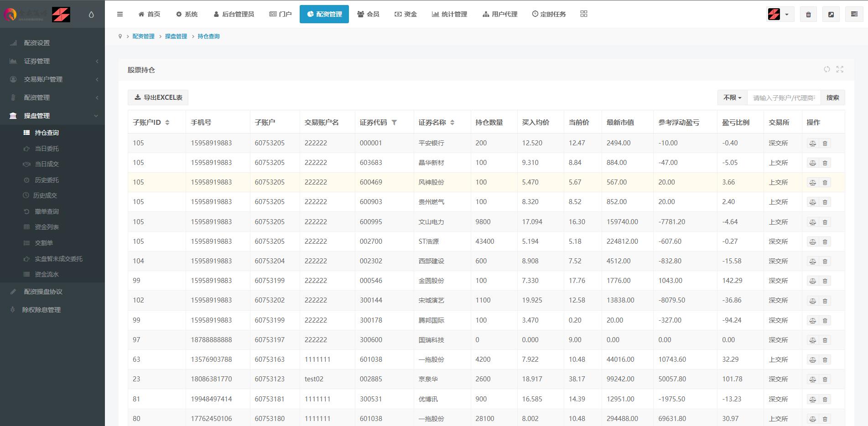Delete the 晶华新材 position row
Viewport: 868px width, 426px height.
coord(825,163)
